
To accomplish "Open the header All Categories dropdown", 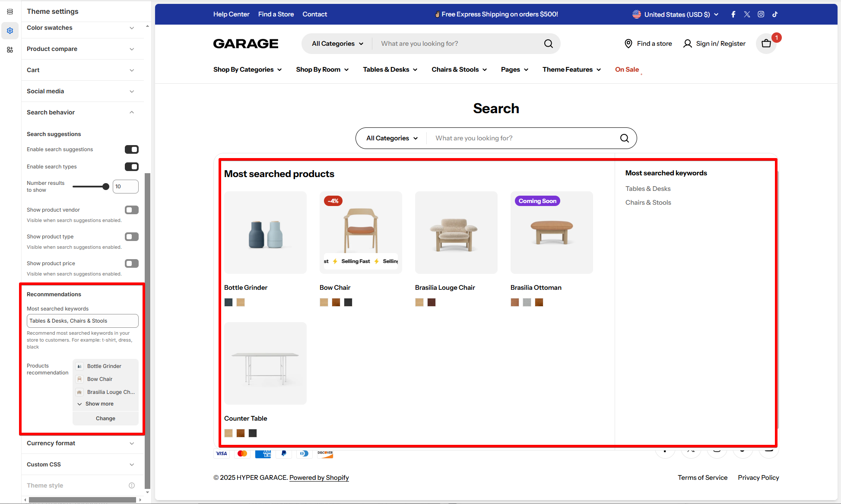I will tap(338, 44).
